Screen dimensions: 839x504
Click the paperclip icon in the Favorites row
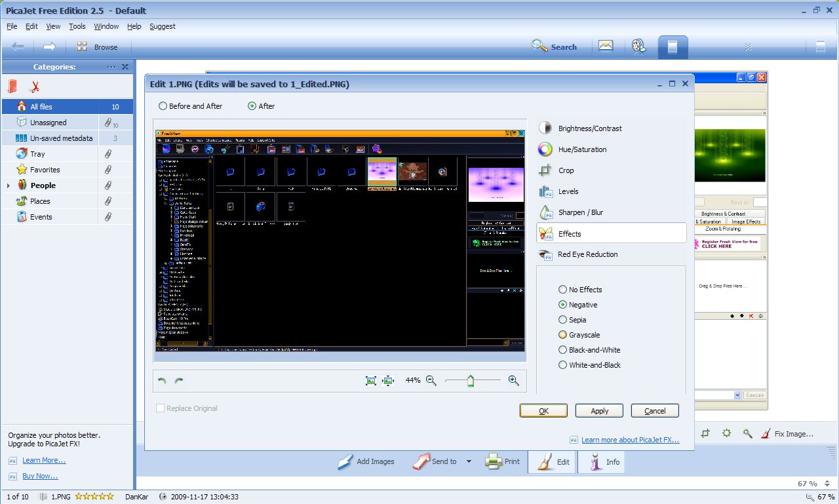click(108, 170)
